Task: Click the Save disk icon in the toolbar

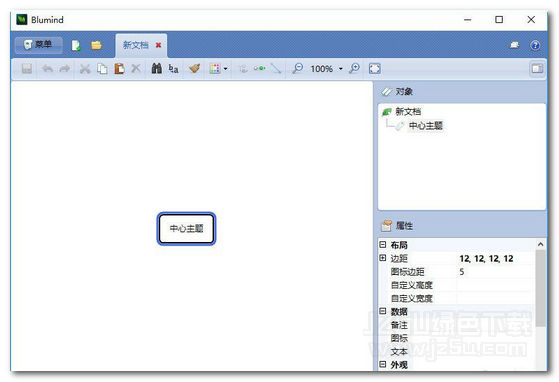Action: click(27, 68)
